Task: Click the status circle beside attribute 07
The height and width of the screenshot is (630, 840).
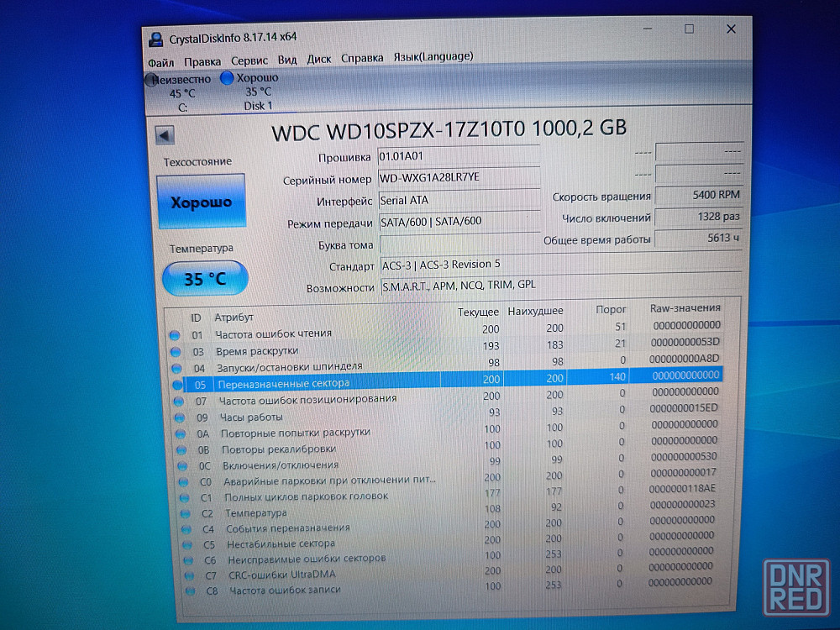Action: 179,402
